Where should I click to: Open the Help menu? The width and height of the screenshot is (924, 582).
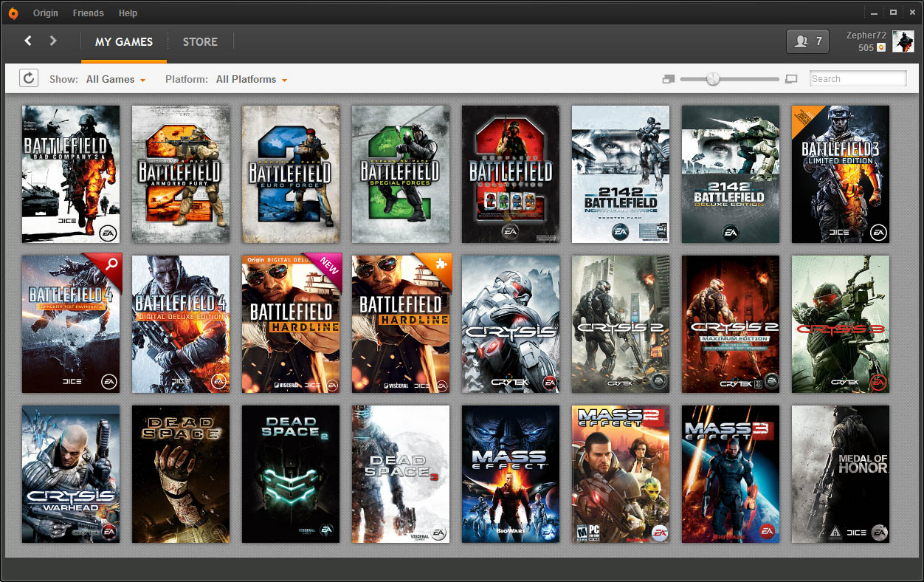(128, 13)
